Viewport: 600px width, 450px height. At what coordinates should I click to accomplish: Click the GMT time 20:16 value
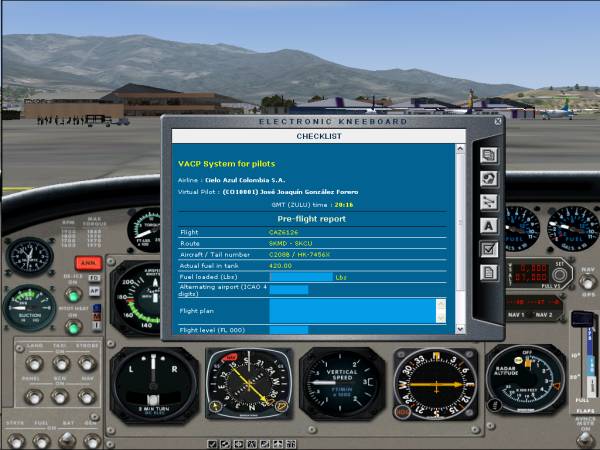tap(344, 205)
